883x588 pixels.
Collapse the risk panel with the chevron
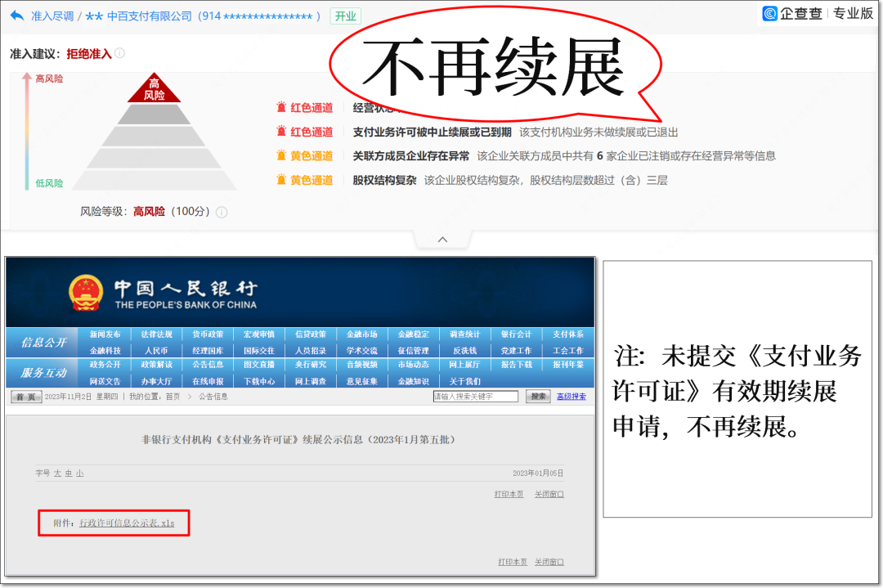pos(441,239)
